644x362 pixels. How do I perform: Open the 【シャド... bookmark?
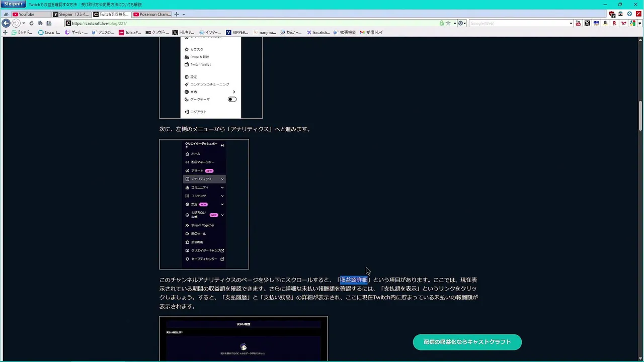point(22,32)
